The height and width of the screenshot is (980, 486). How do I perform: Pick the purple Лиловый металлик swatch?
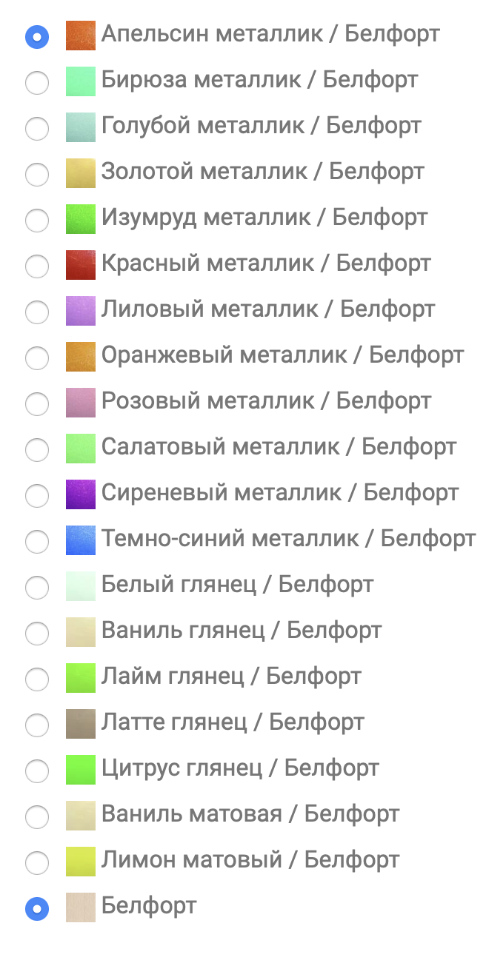[x=81, y=311]
